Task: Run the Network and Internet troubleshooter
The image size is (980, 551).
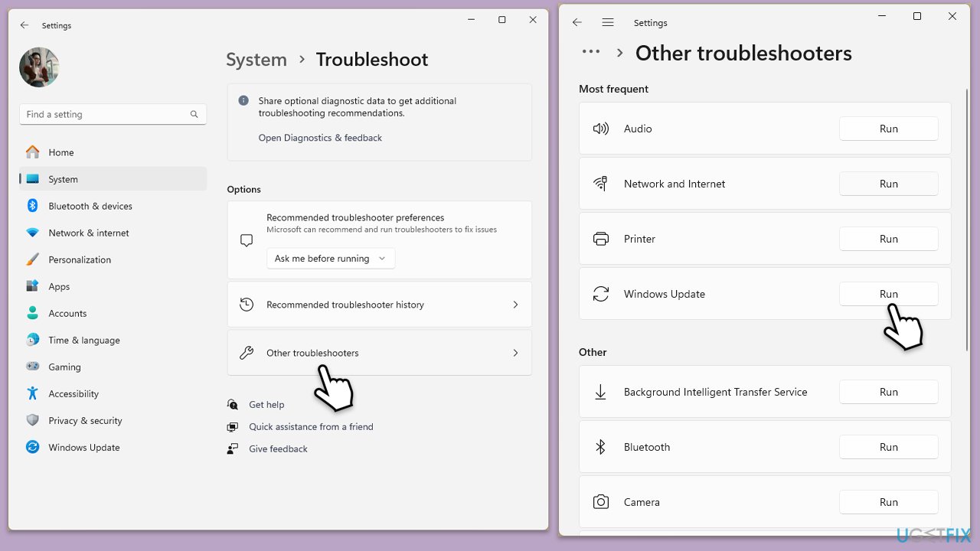Action: click(x=889, y=184)
